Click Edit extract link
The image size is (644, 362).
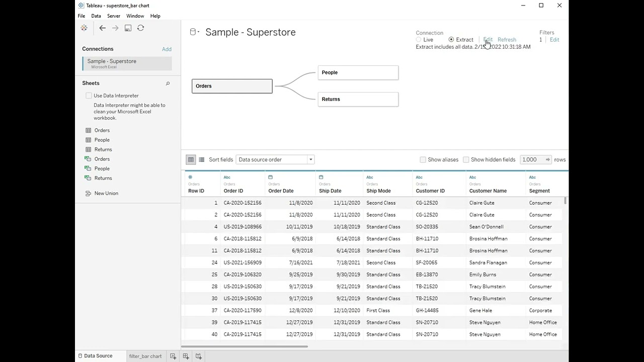[x=488, y=40]
